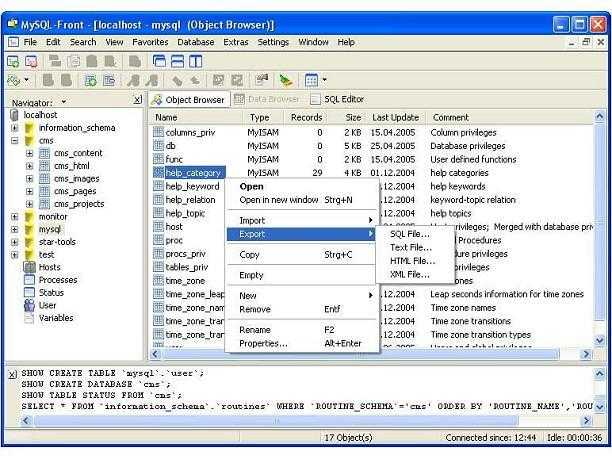612x459 pixels.
Task: Click the yellow database icon beside information_schema
Action: [x=30, y=128]
